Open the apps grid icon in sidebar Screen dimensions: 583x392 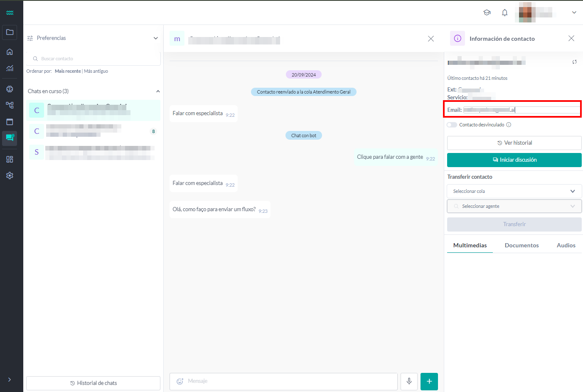(x=10, y=158)
